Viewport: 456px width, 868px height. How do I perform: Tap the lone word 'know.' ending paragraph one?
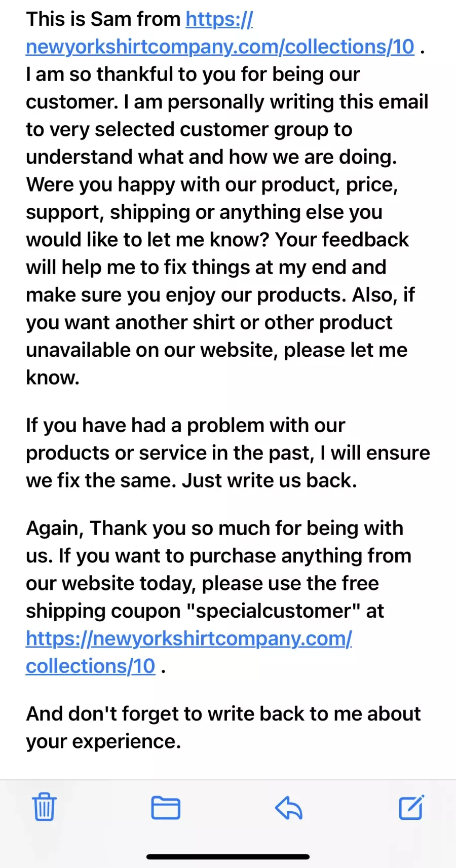[x=53, y=378]
